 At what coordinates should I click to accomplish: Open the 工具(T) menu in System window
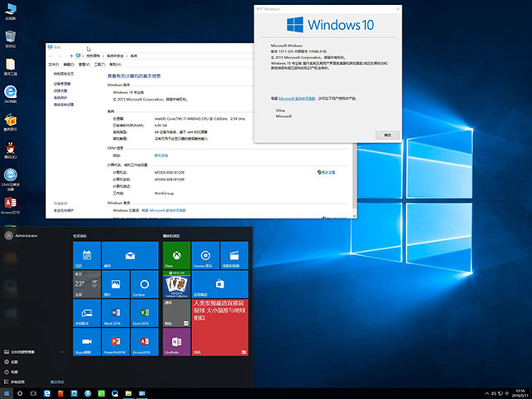98,63
